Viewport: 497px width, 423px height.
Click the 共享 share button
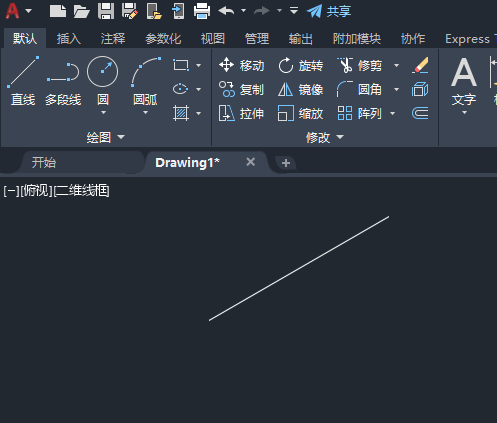(329, 11)
